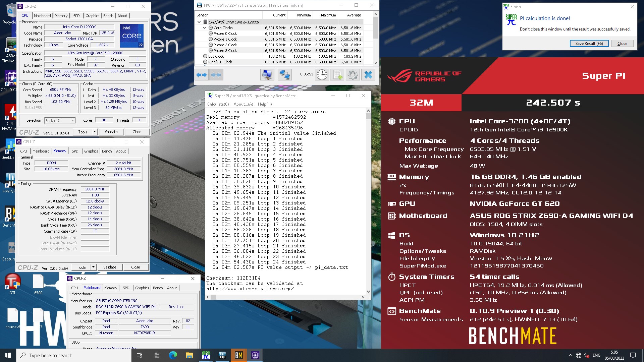Screen dimensions: 644x362
Task: Click Close button in Memory CPU-Z window
Action: pos(136,267)
